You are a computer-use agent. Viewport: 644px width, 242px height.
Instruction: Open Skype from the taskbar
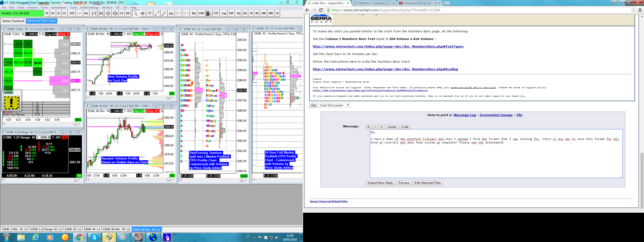click(94, 237)
